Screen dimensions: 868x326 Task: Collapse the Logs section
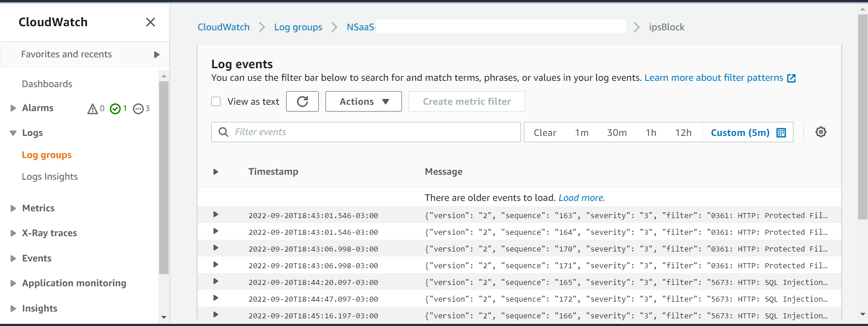13,133
